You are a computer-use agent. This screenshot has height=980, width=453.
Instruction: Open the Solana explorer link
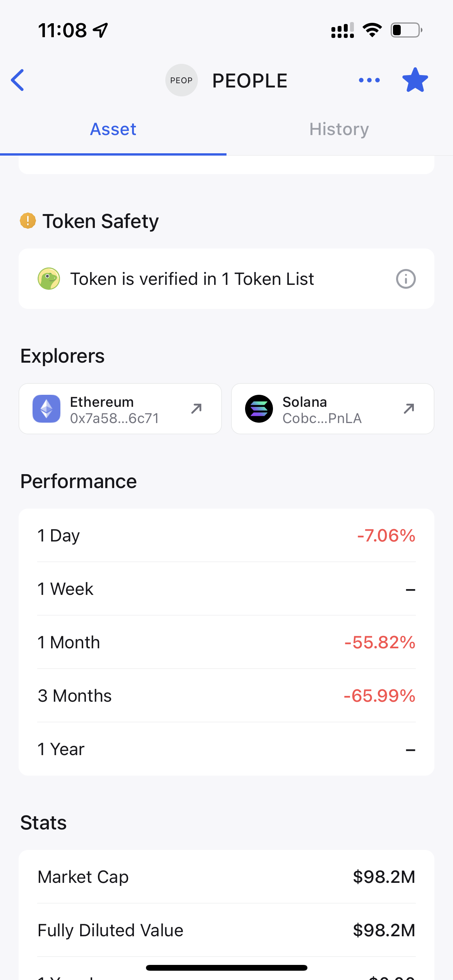[x=333, y=409]
